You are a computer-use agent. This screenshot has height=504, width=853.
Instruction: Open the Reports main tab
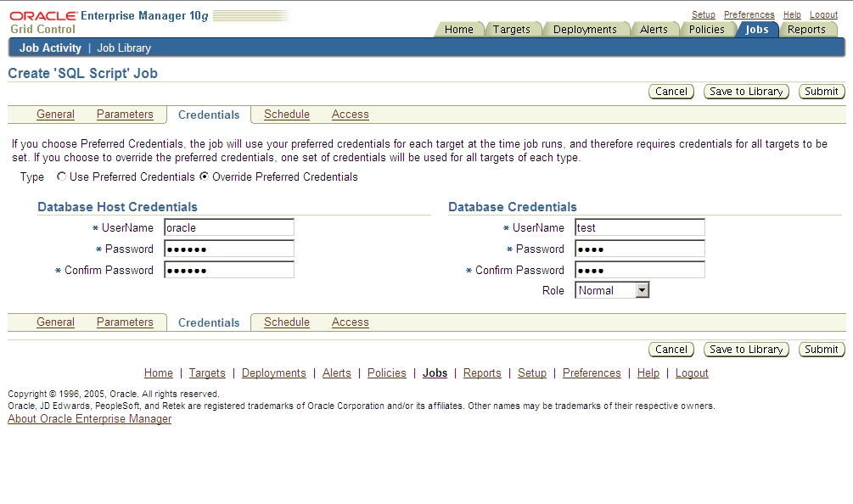tap(806, 30)
